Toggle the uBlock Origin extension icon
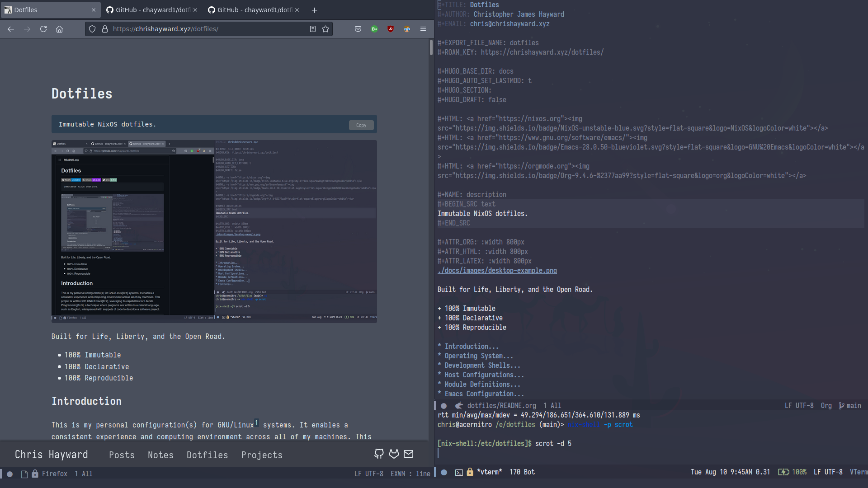Screen dimensions: 868x488 coord(391,28)
